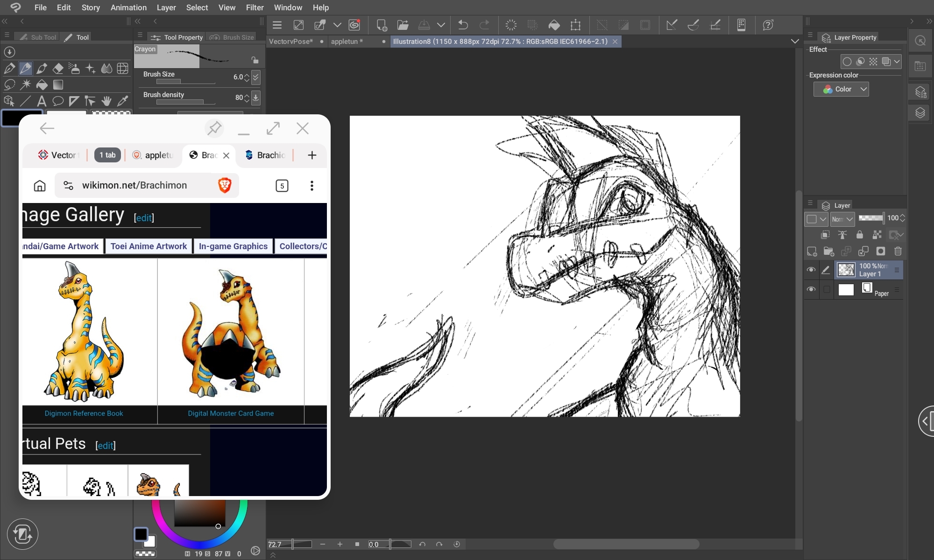Toggle Paper layer visibility eye
The width and height of the screenshot is (934, 560).
811,289
